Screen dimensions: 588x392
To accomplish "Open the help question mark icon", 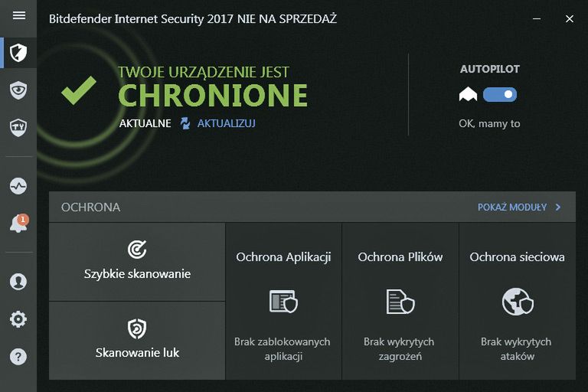I will (x=18, y=356).
